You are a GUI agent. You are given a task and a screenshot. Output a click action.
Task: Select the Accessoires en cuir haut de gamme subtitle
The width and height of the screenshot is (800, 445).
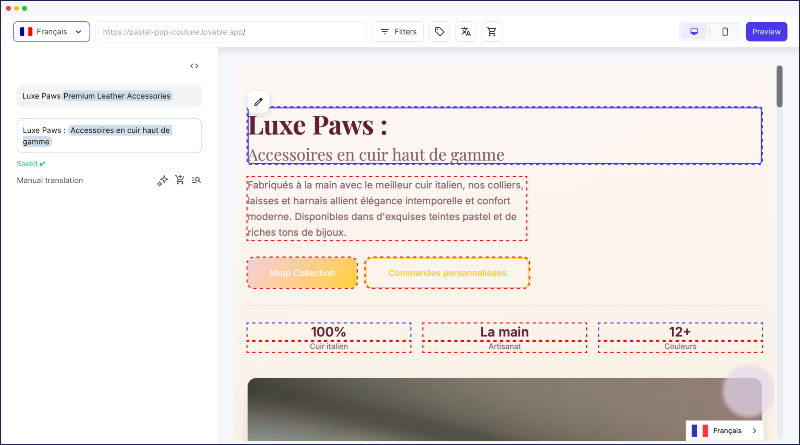tap(376, 155)
